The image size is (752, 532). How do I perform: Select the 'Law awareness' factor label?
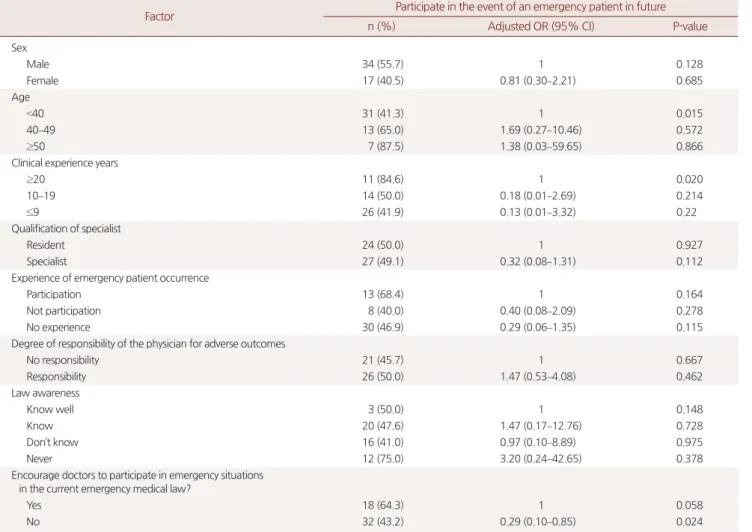[x=46, y=393]
